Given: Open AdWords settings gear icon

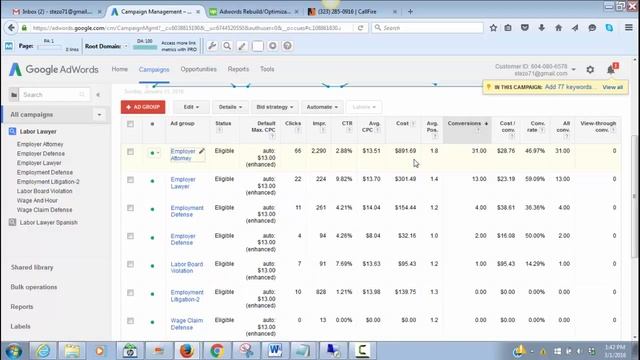Looking at the screenshot, I should (590, 70).
